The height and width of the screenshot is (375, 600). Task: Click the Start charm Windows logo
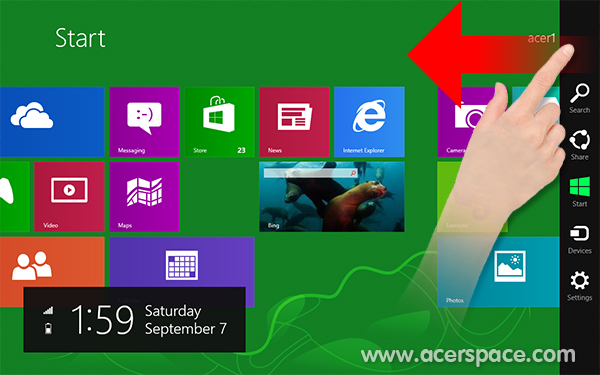(579, 187)
